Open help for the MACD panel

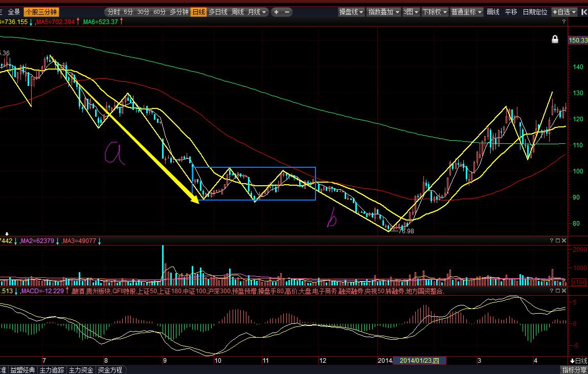click(x=551, y=291)
